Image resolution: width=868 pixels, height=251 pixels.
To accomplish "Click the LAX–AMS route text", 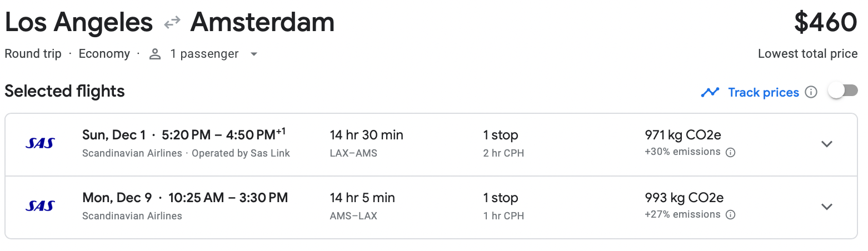I will click(353, 153).
